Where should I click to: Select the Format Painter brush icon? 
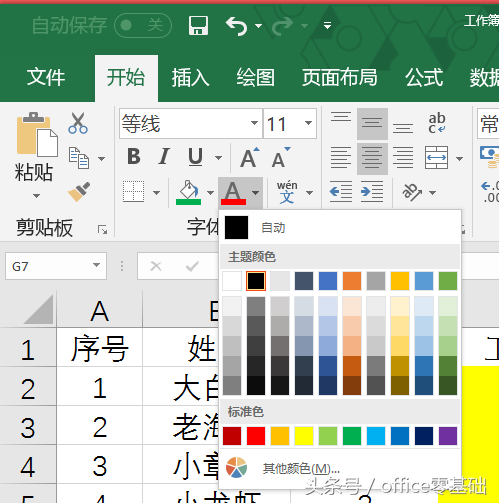coord(79,191)
